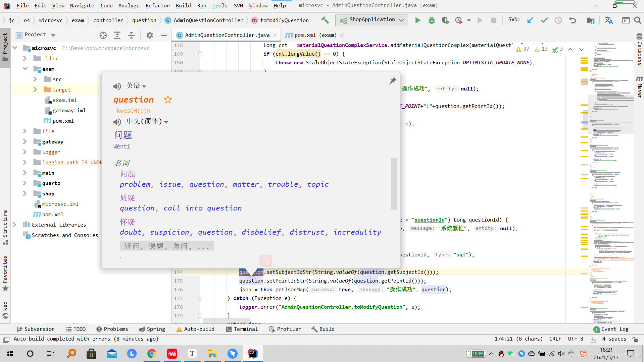Open the Analyze menu
Image resolution: width=644 pixels, height=362 pixels.
129,5
